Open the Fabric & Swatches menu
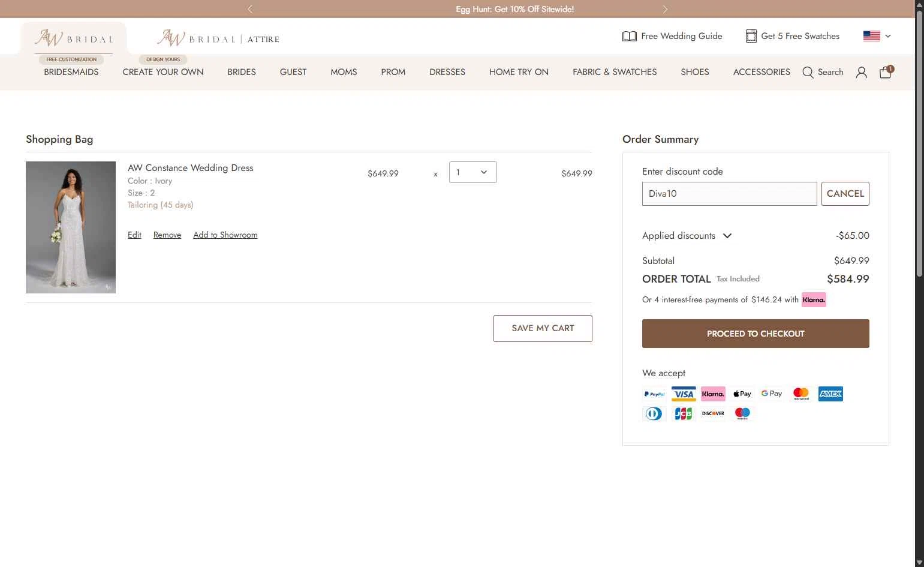This screenshot has width=924, height=567. click(x=615, y=72)
